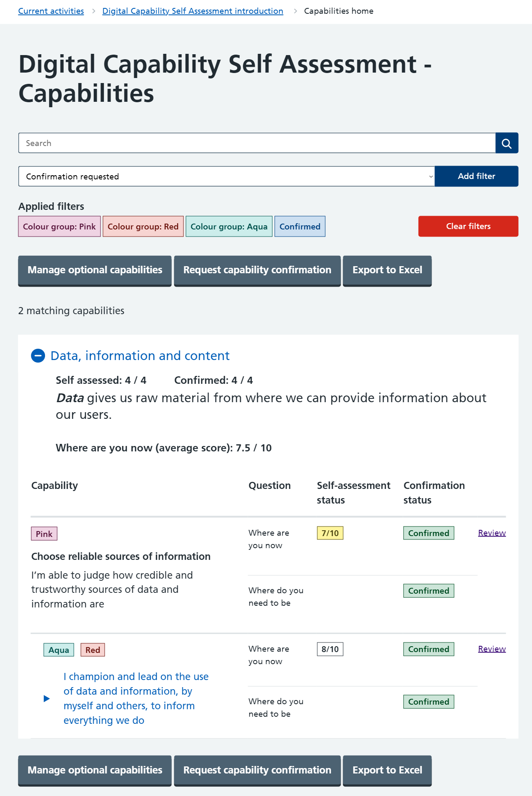Image resolution: width=532 pixels, height=796 pixels.
Task: Click the Self assessed: 4 / 4 text
Action: (x=101, y=380)
